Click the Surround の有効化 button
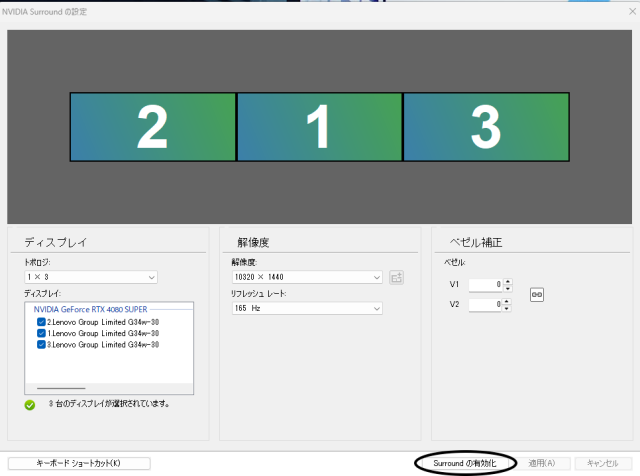This screenshot has width=640, height=476. (465, 463)
